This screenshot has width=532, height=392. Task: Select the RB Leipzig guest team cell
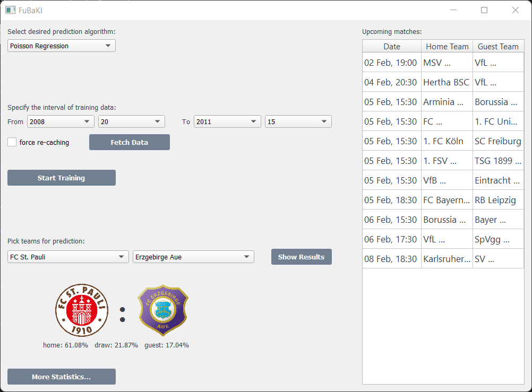(x=498, y=200)
